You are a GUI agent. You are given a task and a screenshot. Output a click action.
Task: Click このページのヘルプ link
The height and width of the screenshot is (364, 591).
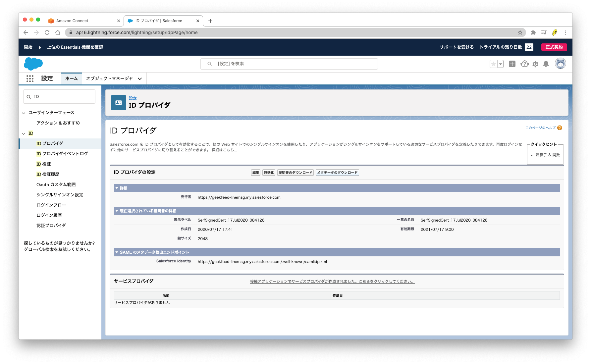[540, 128]
